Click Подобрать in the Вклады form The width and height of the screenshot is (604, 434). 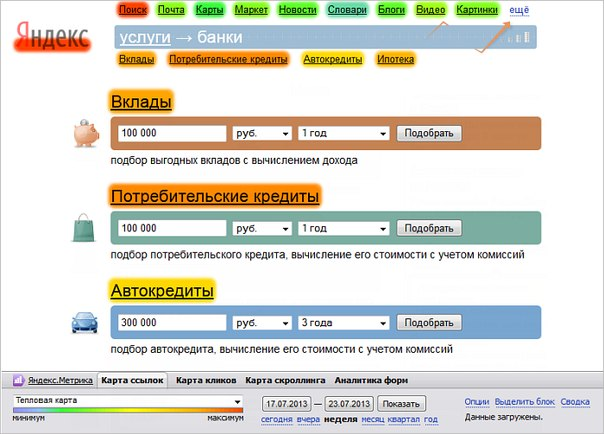click(429, 133)
